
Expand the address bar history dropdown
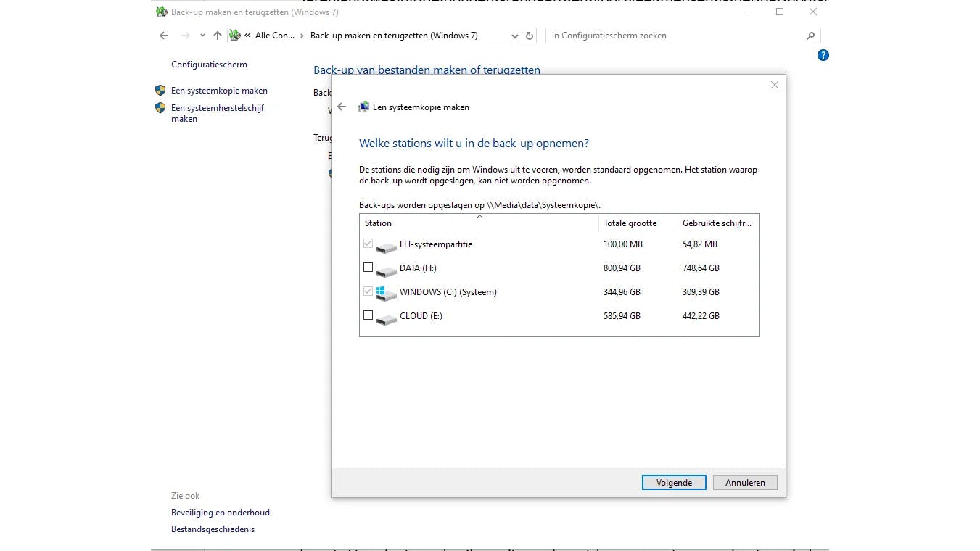(x=514, y=36)
